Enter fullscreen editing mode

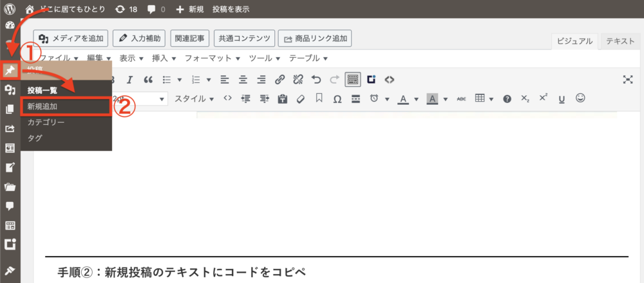pyautogui.click(x=627, y=80)
